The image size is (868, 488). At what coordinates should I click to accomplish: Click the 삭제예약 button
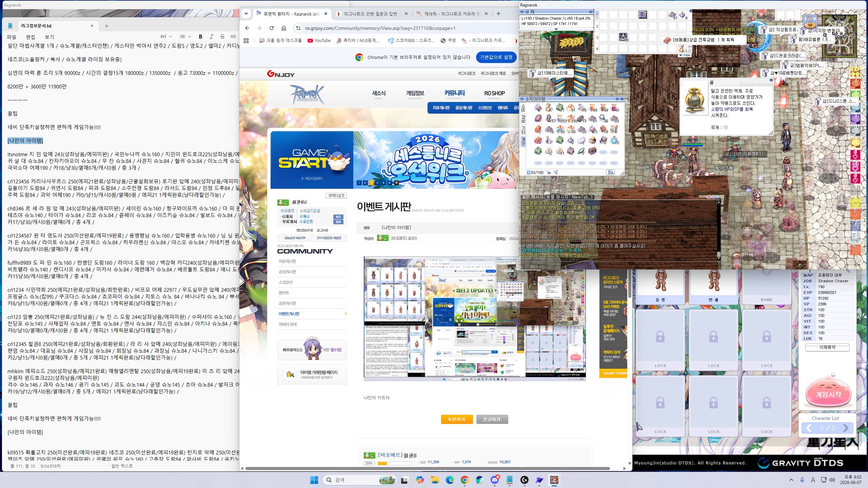tap(827, 347)
